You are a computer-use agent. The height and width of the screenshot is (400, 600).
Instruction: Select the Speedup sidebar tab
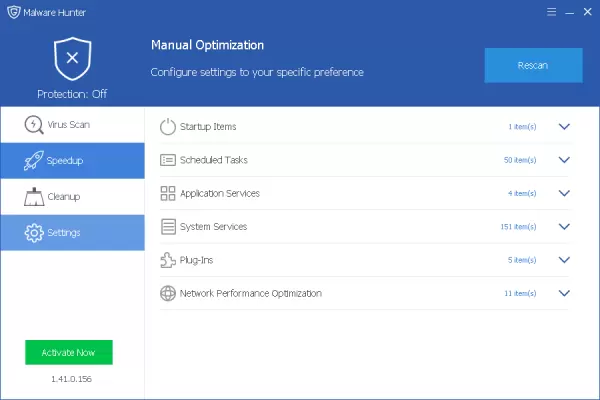tap(72, 160)
